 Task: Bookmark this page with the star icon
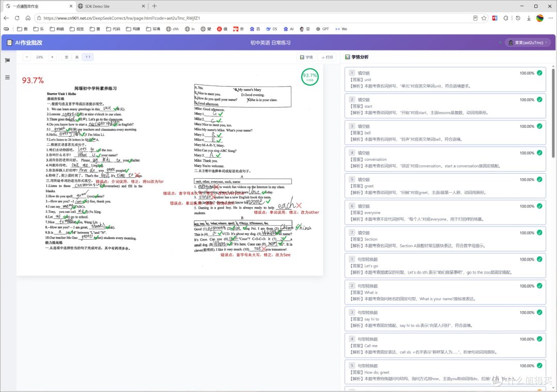[484, 18]
